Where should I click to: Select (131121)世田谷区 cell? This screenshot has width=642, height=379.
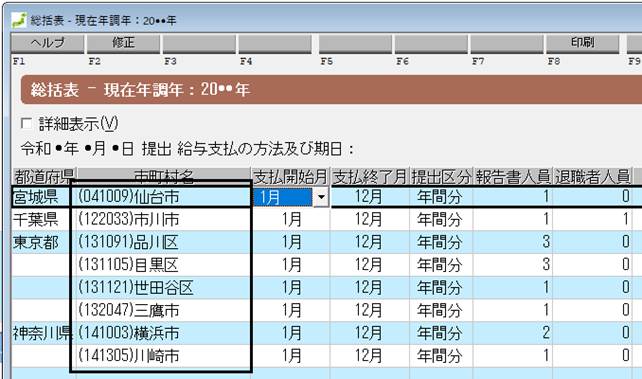point(164,288)
